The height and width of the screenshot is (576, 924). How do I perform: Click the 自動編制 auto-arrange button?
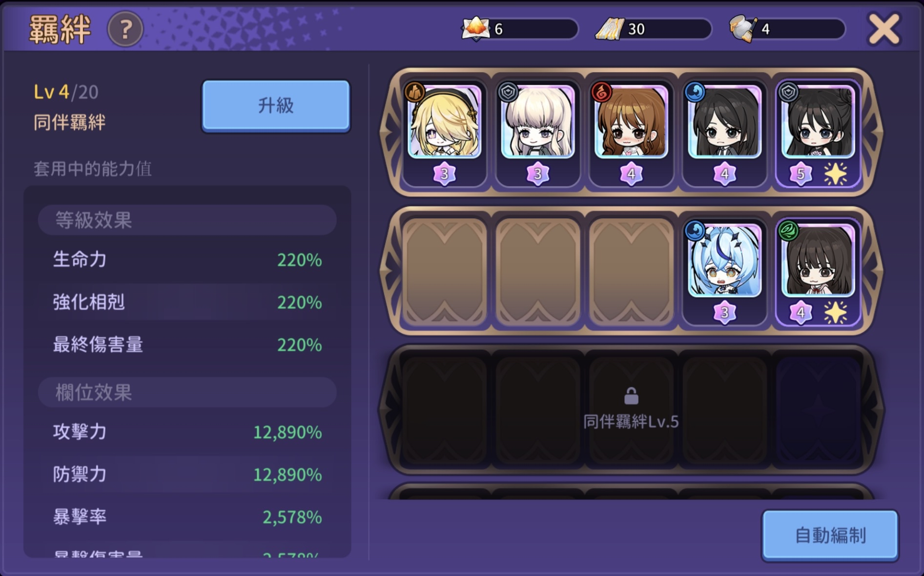(830, 535)
